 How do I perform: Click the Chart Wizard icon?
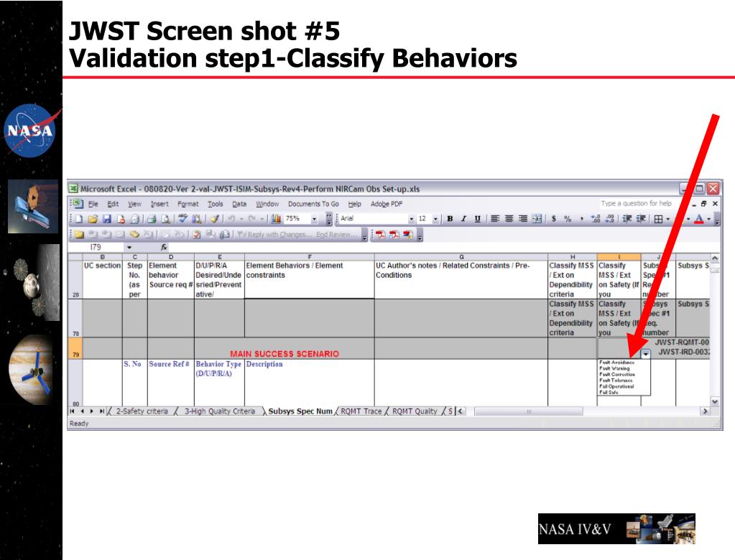click(x=276, y=219)
